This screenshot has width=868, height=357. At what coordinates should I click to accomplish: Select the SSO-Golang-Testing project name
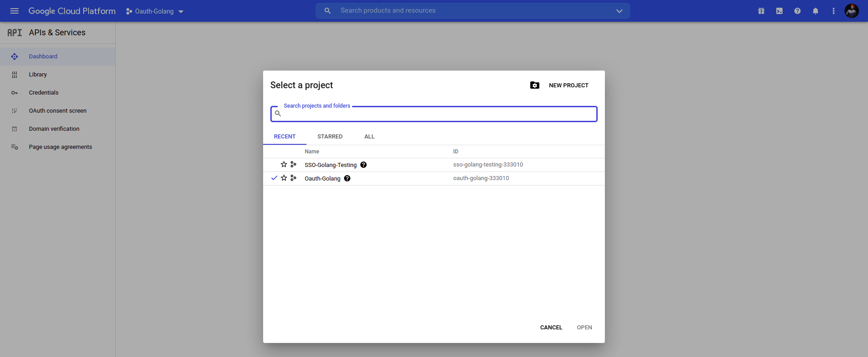click(x=330, y=165)
